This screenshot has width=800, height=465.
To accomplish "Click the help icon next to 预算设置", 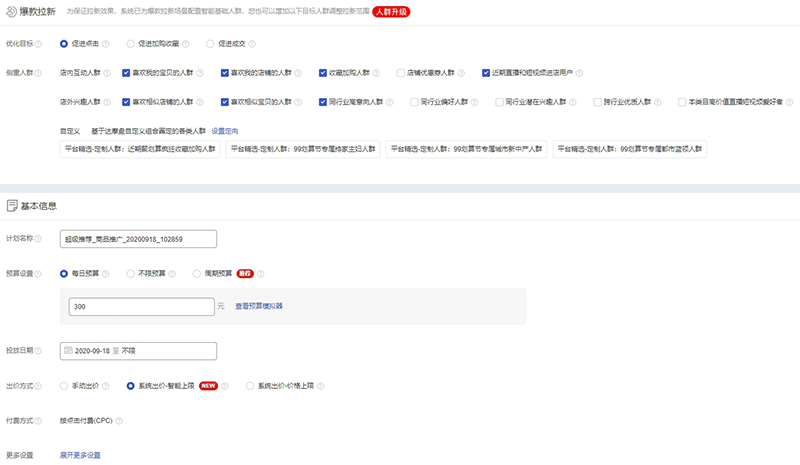I will (38, 273).
